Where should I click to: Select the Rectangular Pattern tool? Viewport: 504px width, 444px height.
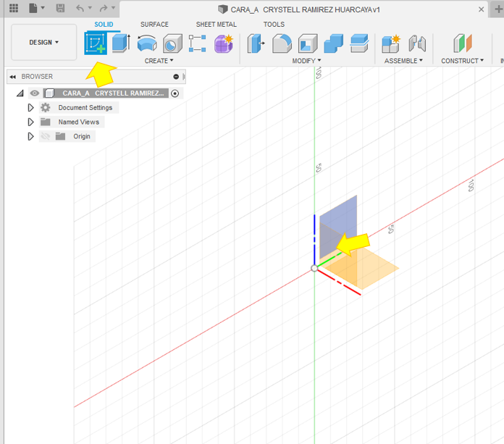198,43
